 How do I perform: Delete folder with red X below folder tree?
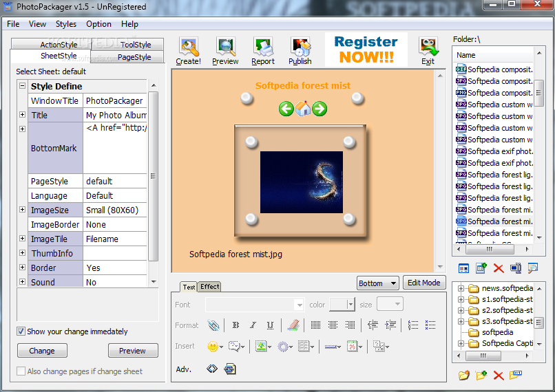tap(499, 375)
